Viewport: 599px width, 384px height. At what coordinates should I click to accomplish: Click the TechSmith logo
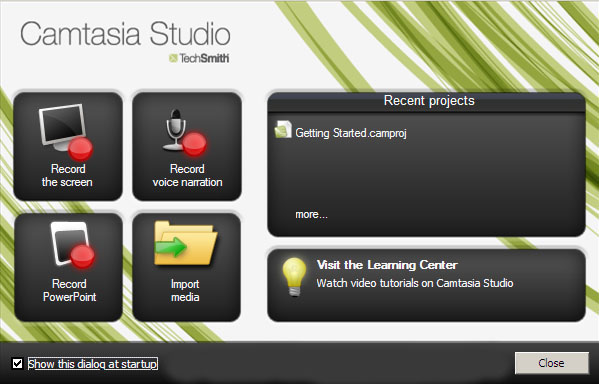pyautogui.click(x=199, y=58)
